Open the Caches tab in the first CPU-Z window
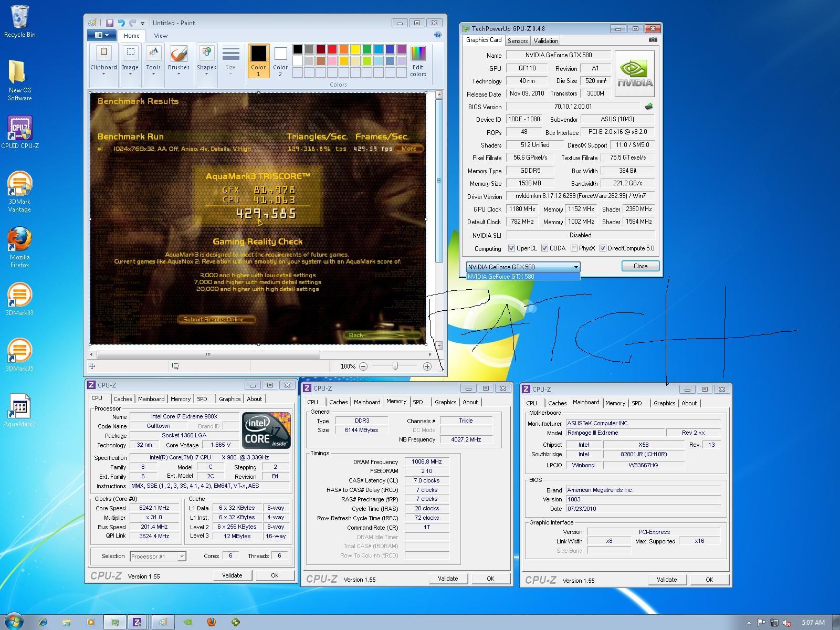 [122, 399]
